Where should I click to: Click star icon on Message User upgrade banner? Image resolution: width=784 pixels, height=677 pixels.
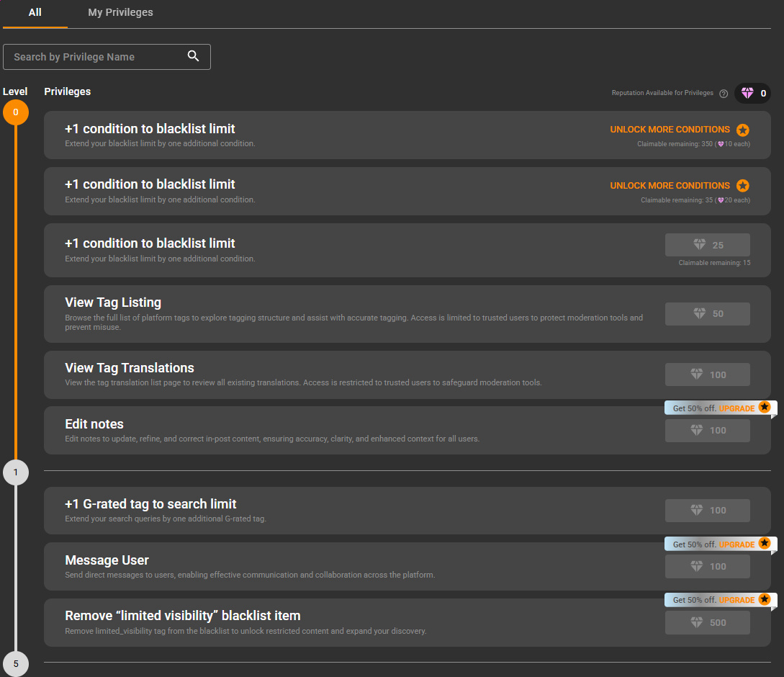(x=765, y=544)
